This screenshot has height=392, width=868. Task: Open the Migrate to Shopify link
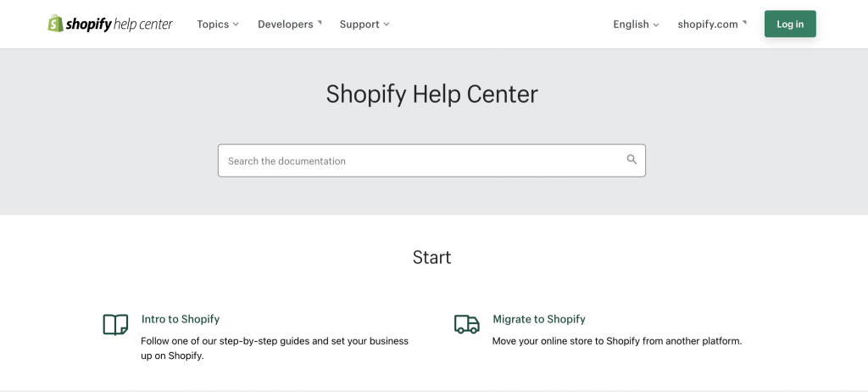(x=538, y=319)
